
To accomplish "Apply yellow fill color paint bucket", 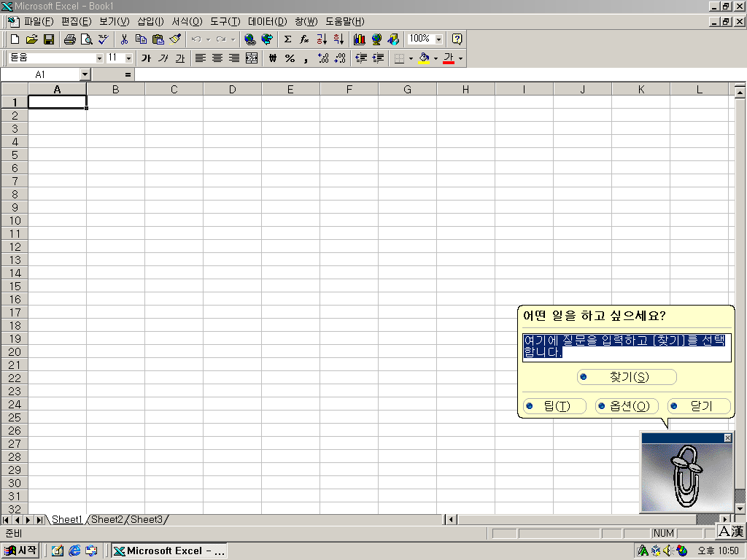I will pyautogui.click(x=424, y=58).
